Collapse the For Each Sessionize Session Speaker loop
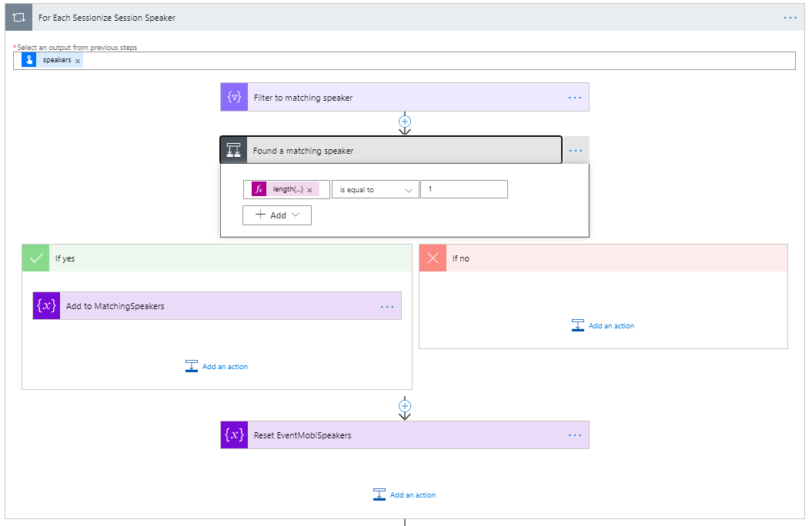 [x=406, y=18]
